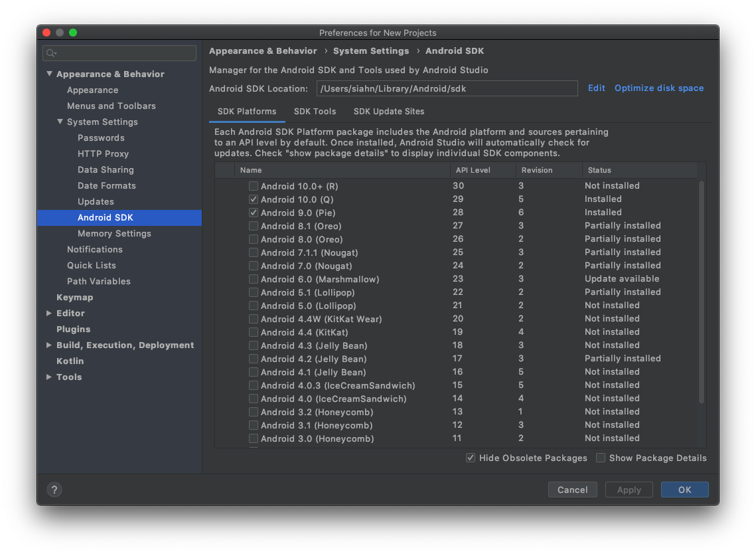This screenshot has width=756, height=554.
Task: Expand the Build, Execution, Deployment section
Action: 49,345
